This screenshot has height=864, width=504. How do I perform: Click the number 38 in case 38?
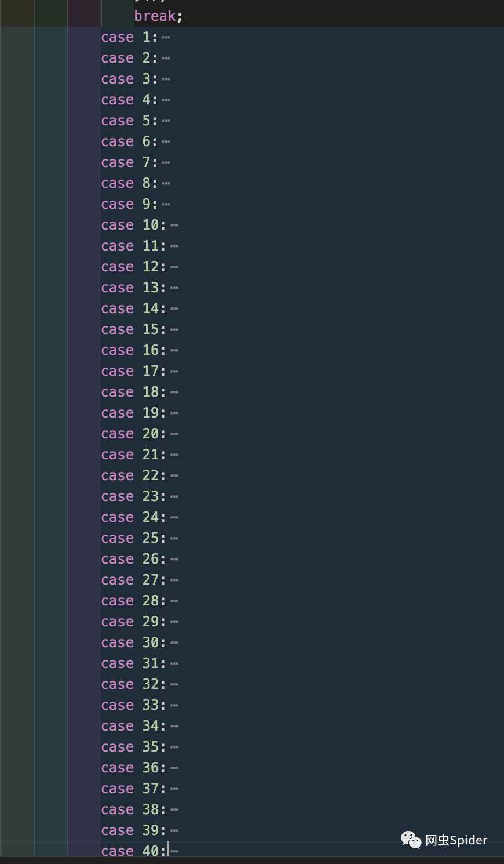[151, 809]
